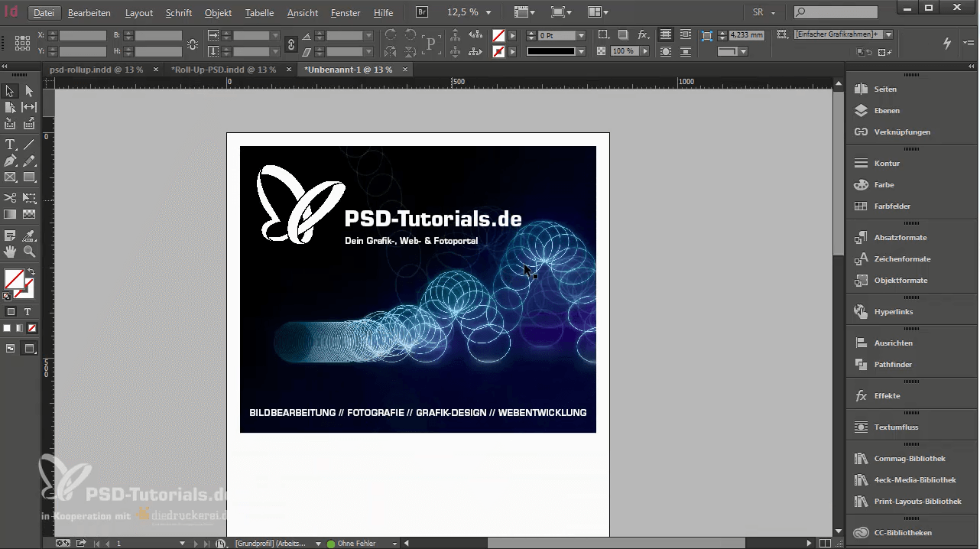Toggle constrain proportions for width and height
980x549 pixels.
click(x=192, y=44)
